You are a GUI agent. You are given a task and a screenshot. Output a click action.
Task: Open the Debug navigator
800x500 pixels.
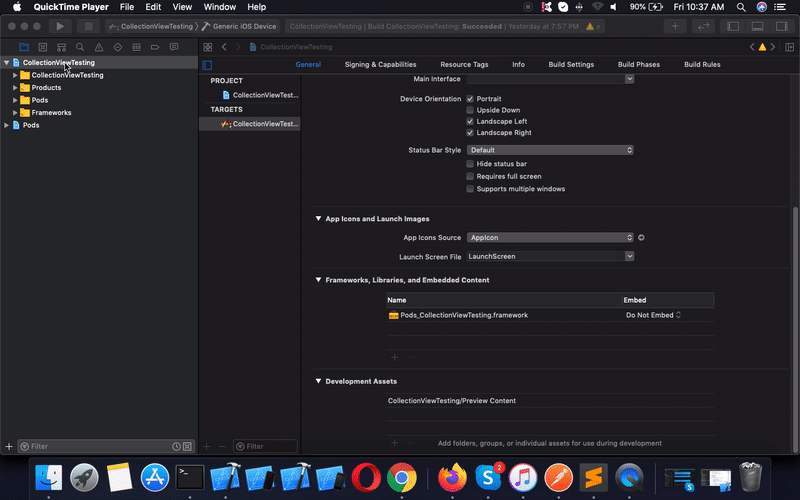click(x=136, y=47)
